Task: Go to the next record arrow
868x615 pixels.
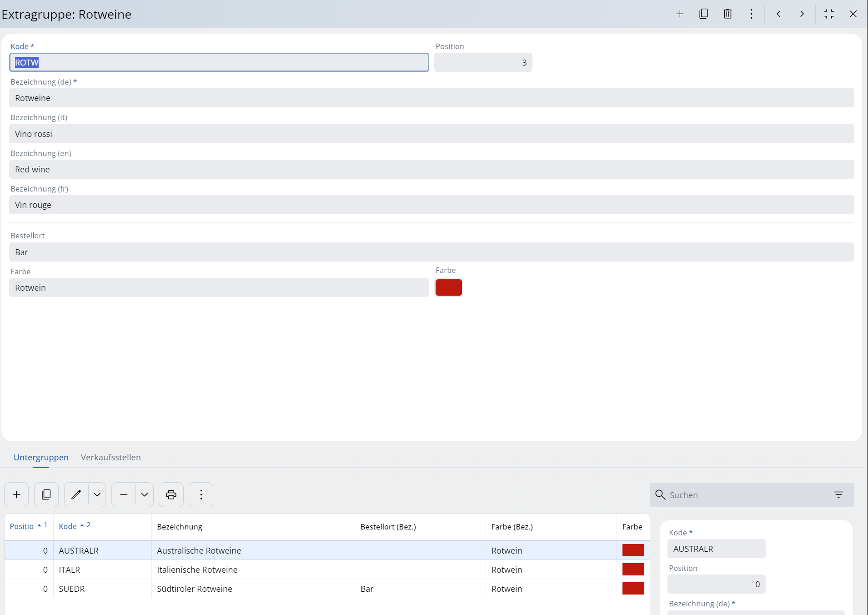Action: 802,14
